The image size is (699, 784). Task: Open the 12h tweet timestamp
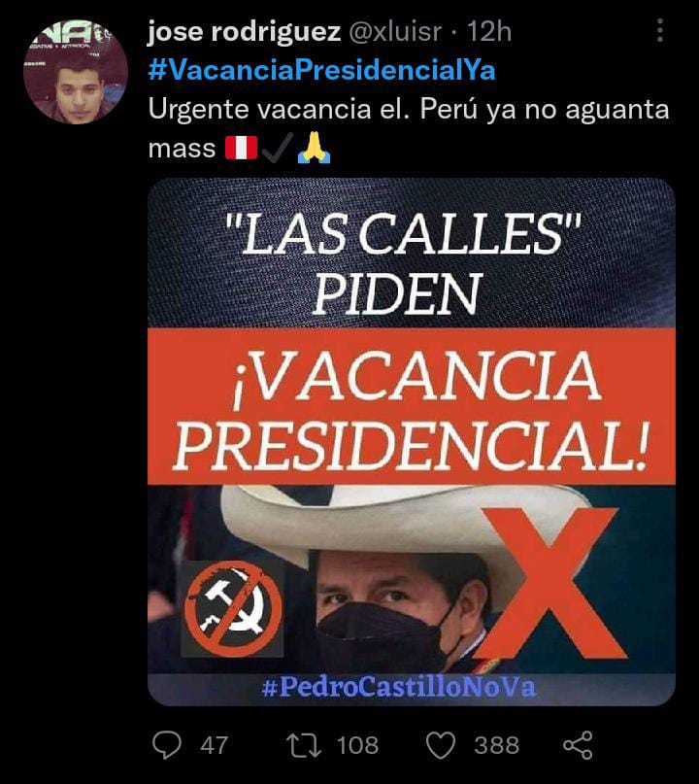[489, 32]
